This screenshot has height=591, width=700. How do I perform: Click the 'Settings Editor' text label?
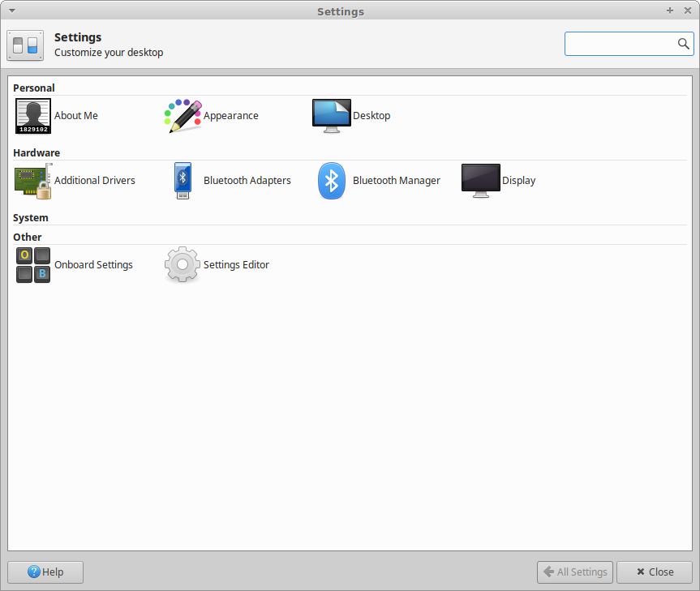coord(236,265)
